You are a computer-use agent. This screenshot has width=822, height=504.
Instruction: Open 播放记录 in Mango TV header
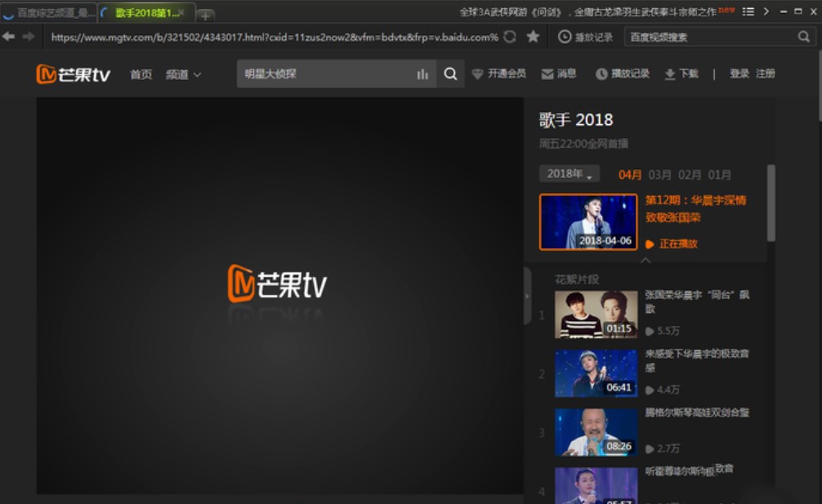coord(630,74)
